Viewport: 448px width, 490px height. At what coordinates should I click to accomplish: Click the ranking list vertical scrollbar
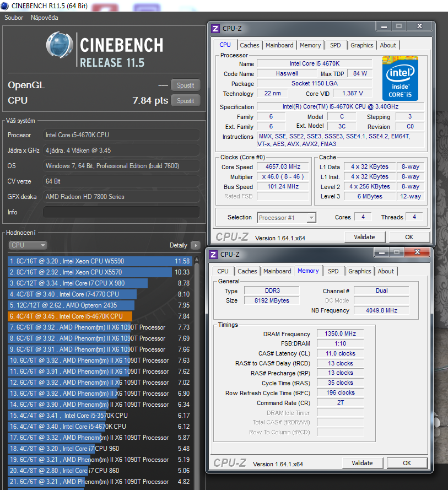(x=197, y=373)
